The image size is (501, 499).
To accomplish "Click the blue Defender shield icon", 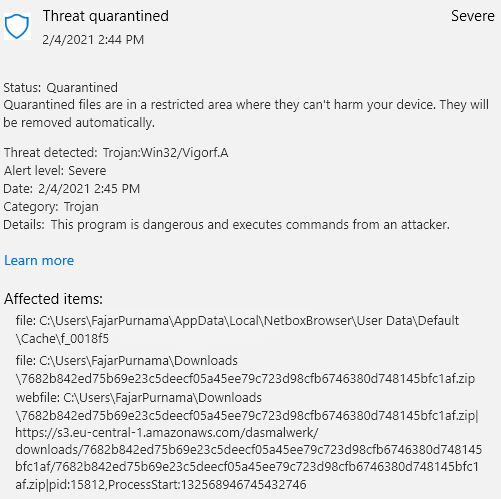I will (17, 26).
